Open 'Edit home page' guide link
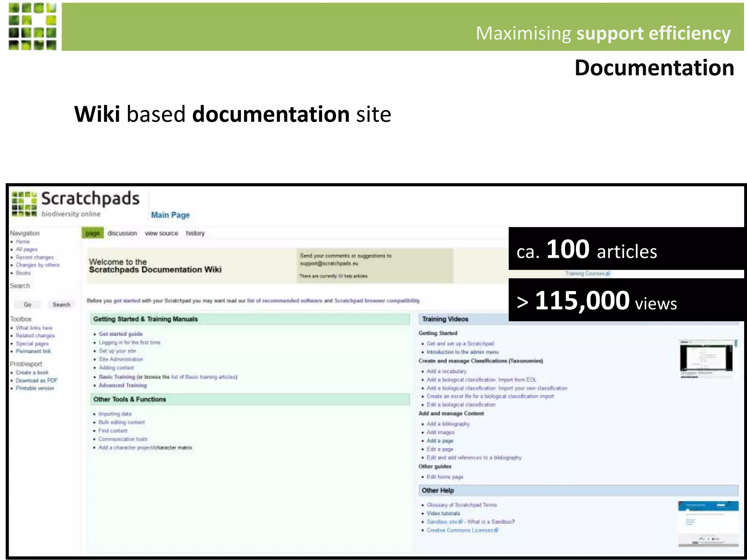The width and height of the screenshot is (747, 560). tap(445, 477)
